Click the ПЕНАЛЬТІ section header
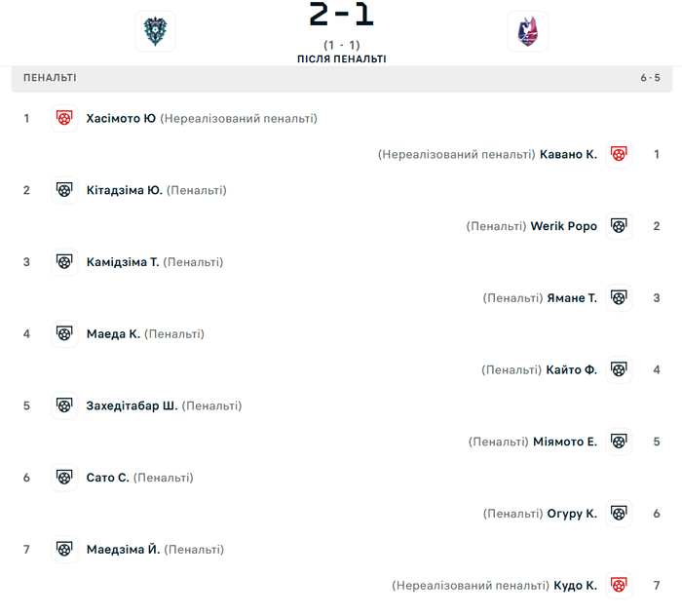Image resolution: width=682 pixels, height=616 pixels. [50, 78]
